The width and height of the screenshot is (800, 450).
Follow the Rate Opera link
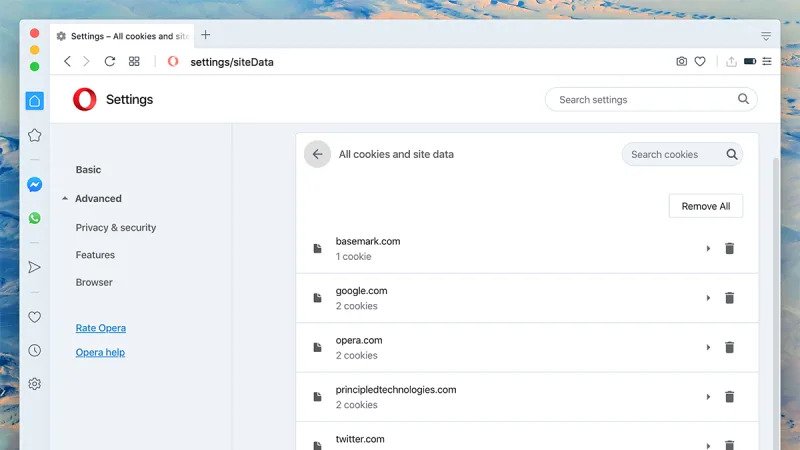101,328
